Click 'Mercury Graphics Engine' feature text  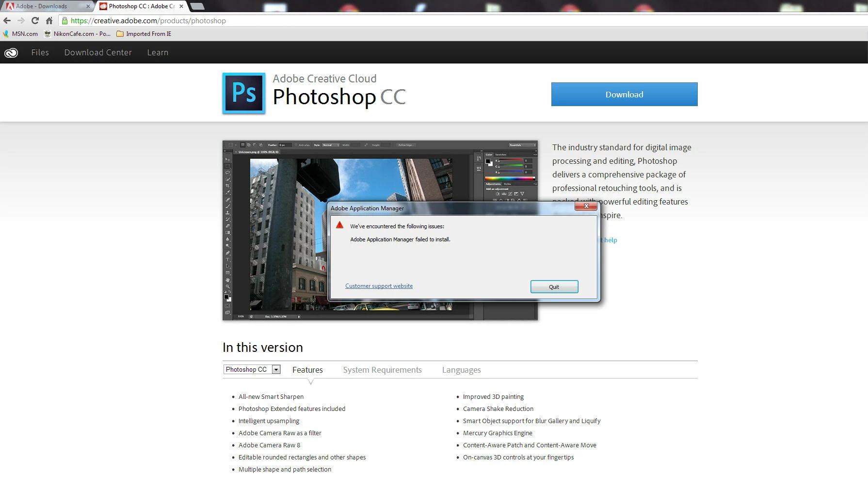pyautogui.click(x=498, y=433)
